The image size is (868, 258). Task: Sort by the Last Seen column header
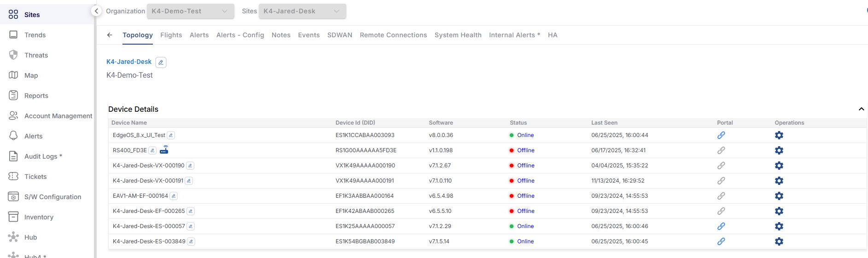604,123
